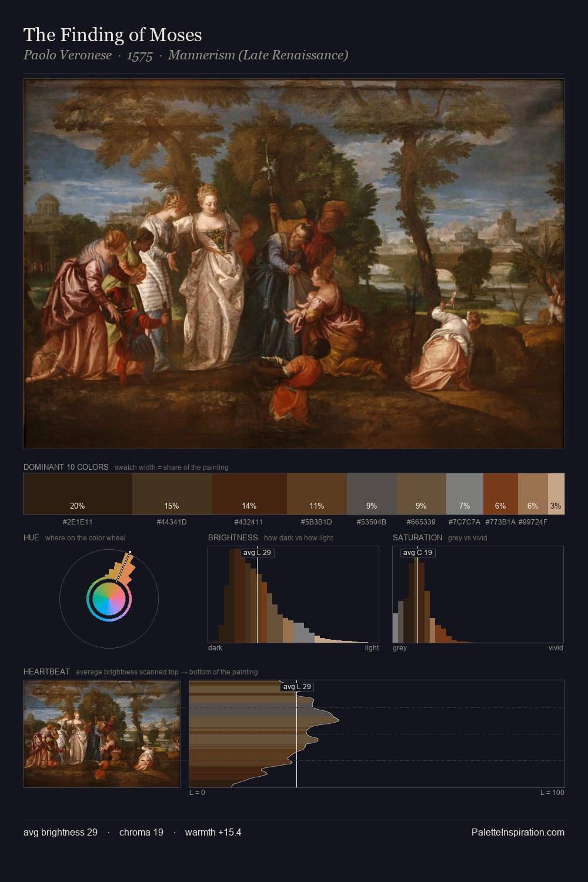Click 'where on the color wheel' caption
This screenshot has height=882, width=588.
85,538
